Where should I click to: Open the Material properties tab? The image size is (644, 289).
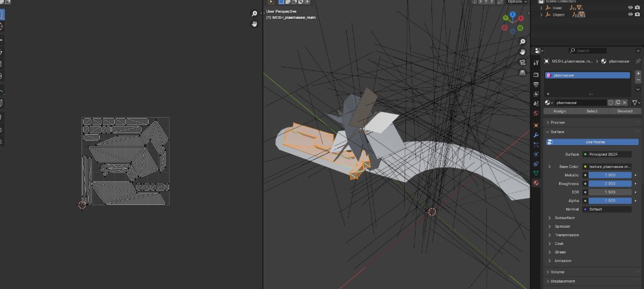[536, 183]
